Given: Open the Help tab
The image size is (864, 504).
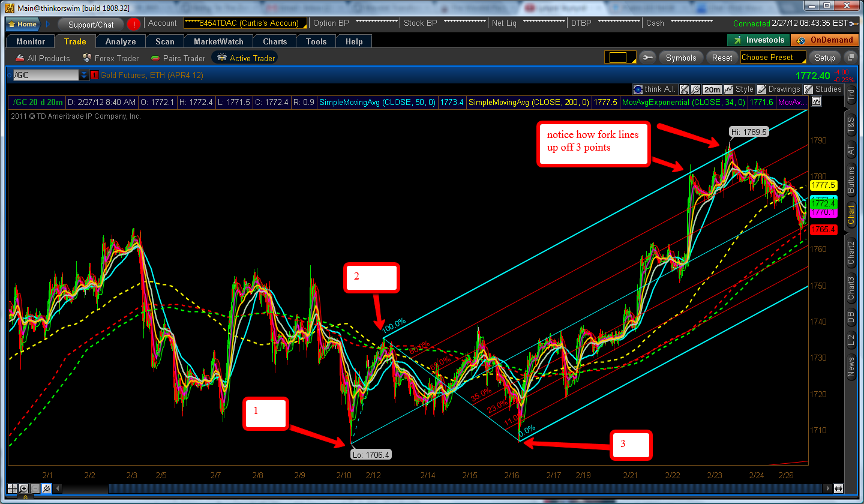Looking at the screenshot, I should [x=354, y=41].
